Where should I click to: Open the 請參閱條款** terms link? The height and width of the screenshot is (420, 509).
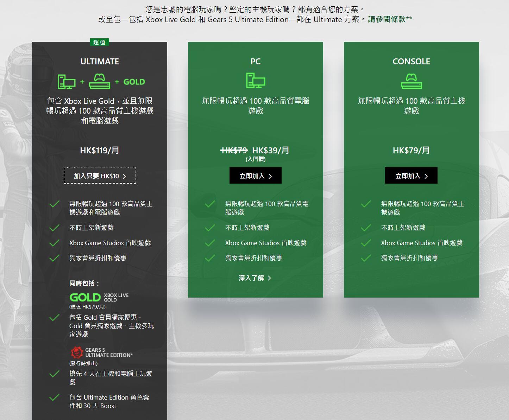point(390,19)
